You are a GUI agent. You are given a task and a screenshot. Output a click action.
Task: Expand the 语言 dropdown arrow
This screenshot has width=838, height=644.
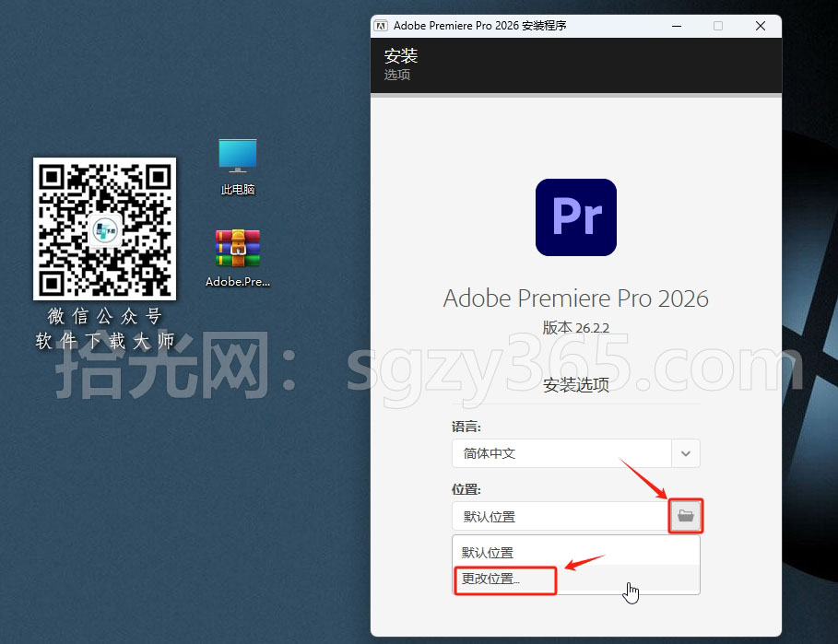tap(686, 453)
